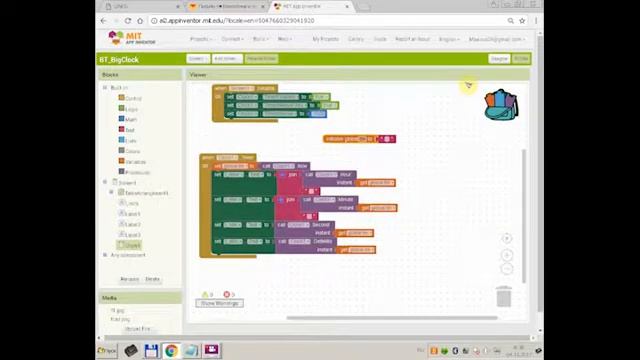
Task: Click the red error counter icon
Action: tap(227, 294)
